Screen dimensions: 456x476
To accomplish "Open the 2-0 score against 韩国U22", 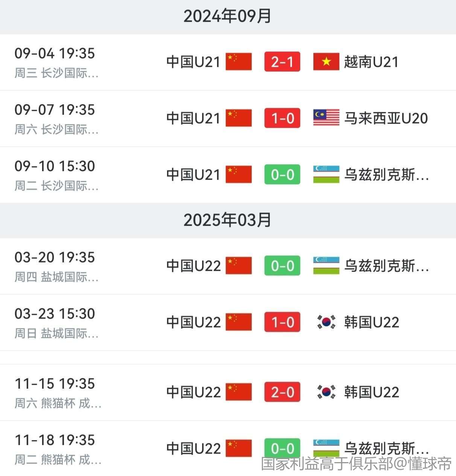I will [282, 392].
